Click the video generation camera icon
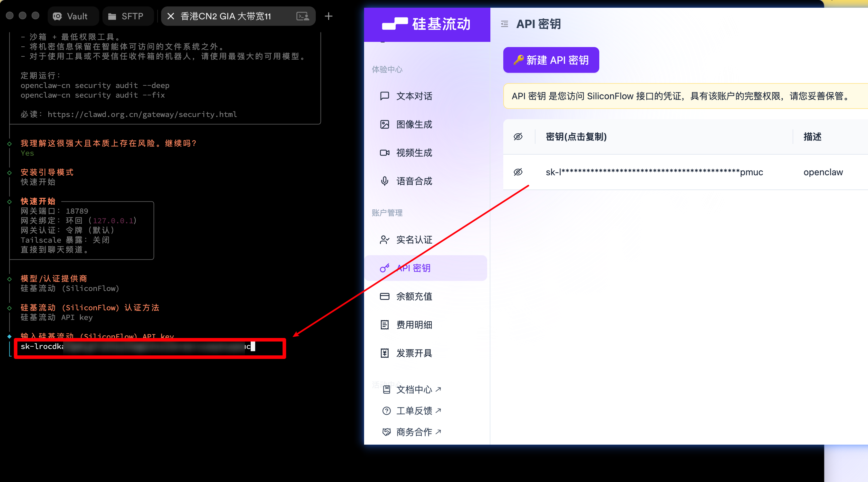This screenshot has width=868, height=482. click(384, 153)
